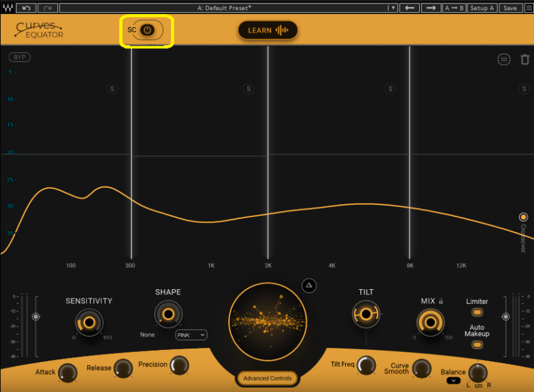Open the PINK shape dropdown
The height and width of the screenshot is (392, 534).
(191, 335)
